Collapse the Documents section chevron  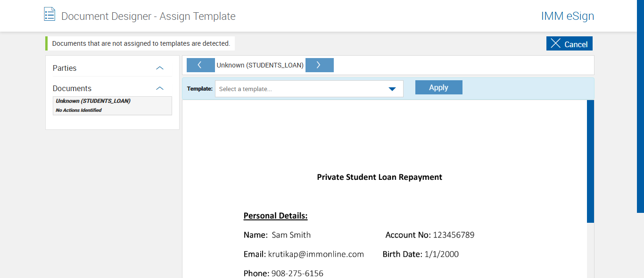click(160, 88)
